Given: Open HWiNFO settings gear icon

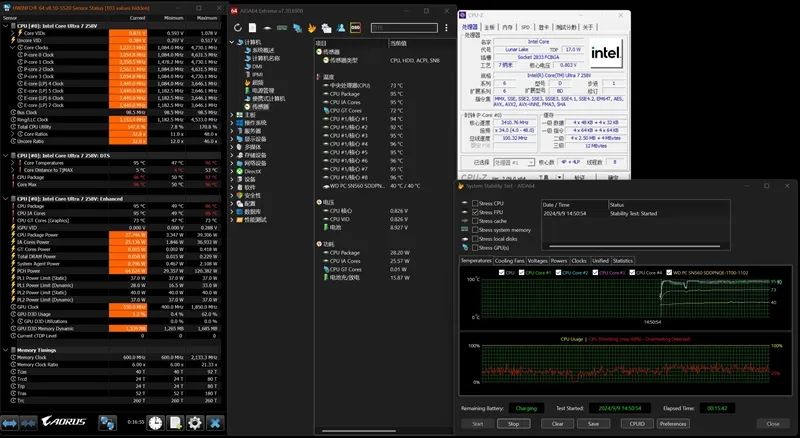Looking at the screenshot, I should pyautogui.click(x=195, y=423).
